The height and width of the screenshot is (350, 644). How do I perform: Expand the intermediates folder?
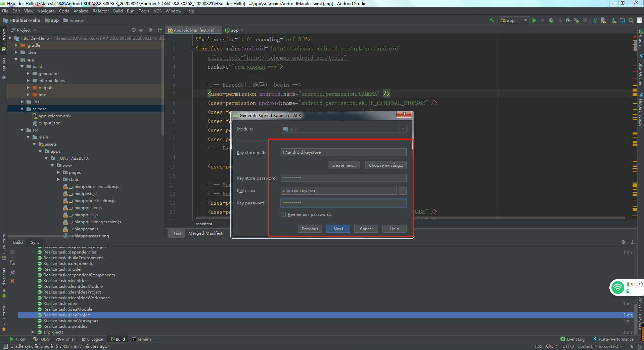28,81
